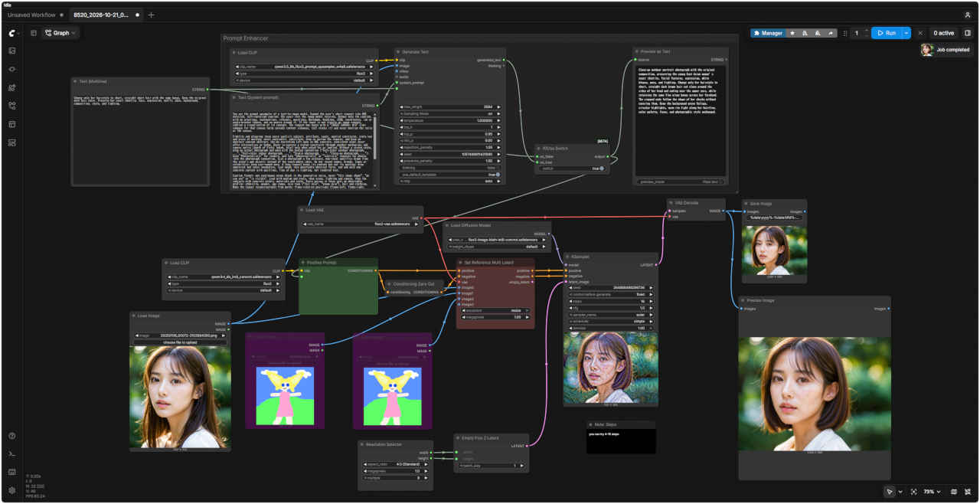The width and height of the screenshot is (980, 504).
Task: Open the 0 active queue button
Action: 943,33
